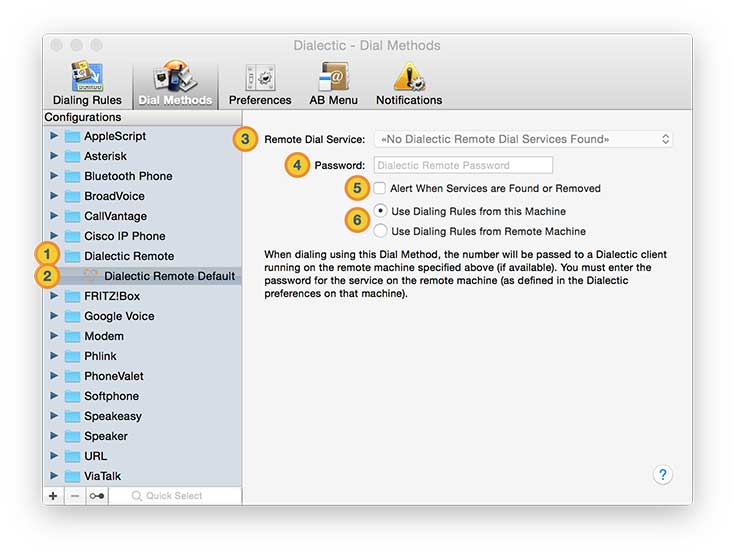
Task: Select the Dial Methods toolbar icon
Action: point(176,84)
